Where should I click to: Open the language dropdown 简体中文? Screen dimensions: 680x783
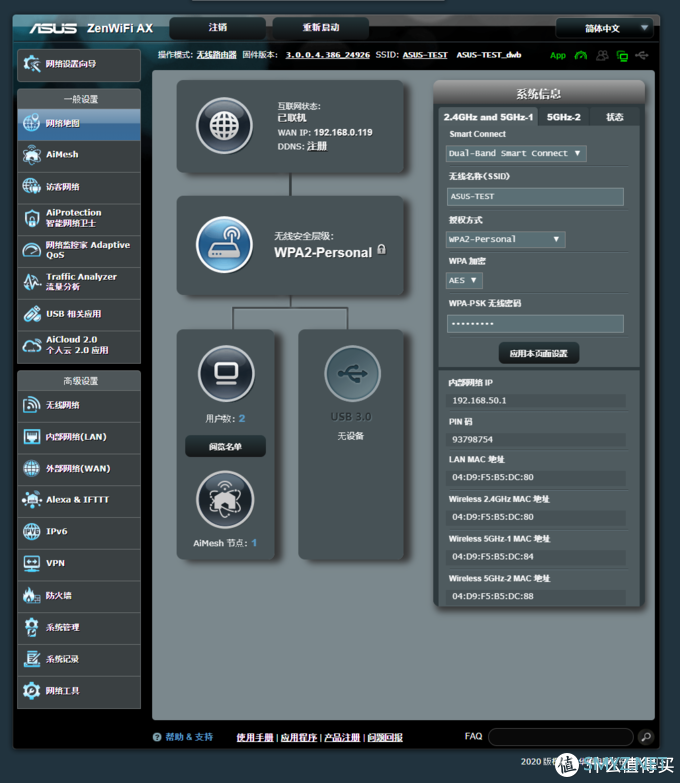pos(605,28)
